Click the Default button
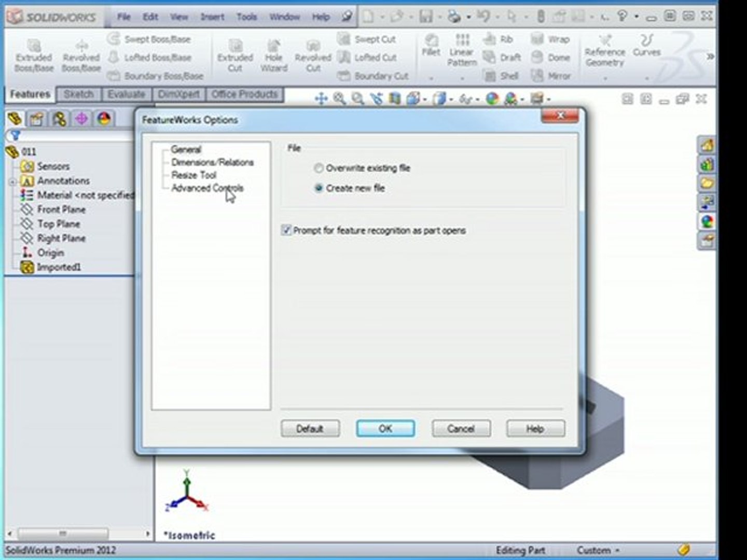This screenshot has height=560, width=747. pos(310,429)
